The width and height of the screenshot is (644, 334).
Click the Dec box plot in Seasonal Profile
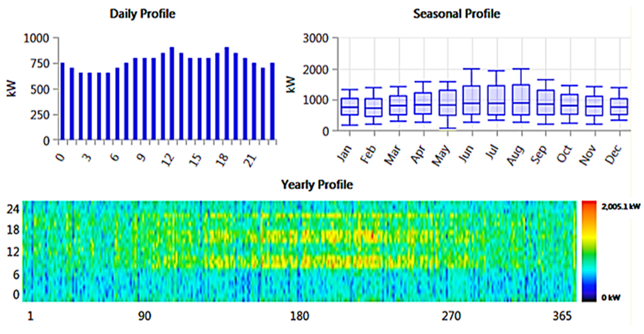(619, 104)
